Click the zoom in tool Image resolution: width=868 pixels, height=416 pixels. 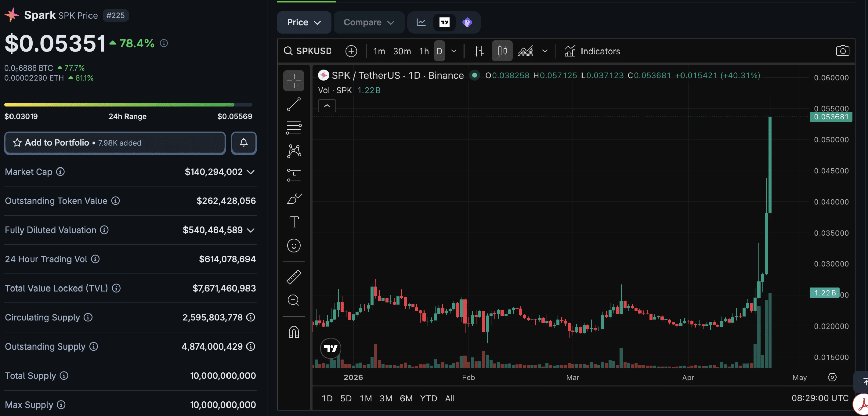(294, 300)
